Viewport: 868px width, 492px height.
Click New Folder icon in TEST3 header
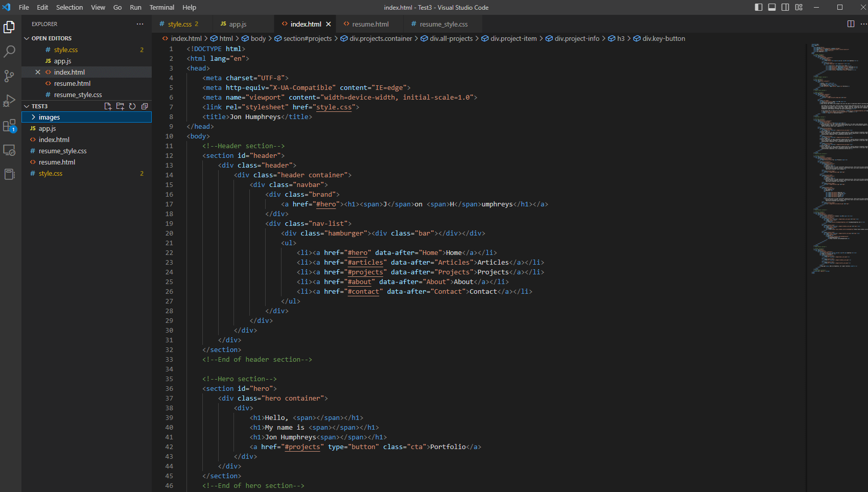click(120, 106)
